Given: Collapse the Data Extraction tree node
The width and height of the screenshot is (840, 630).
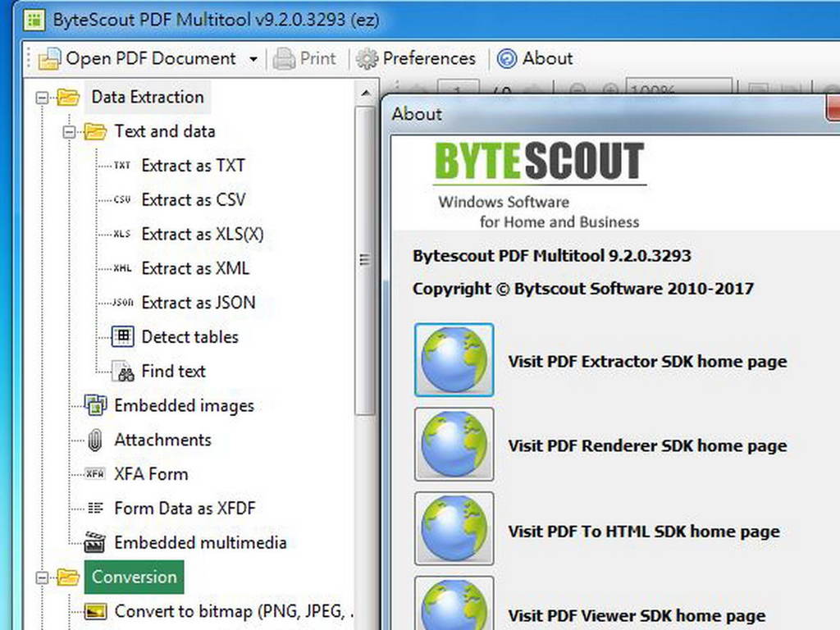Looking at the screenshot, I should coord(42,98).
